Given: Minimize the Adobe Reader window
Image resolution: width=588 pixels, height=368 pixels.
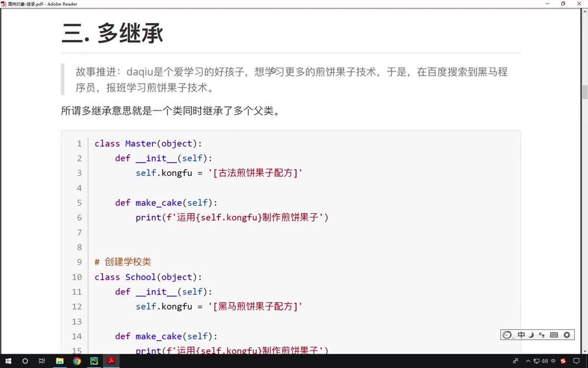Looking at the screenshot, I should [x=548, y=4].
